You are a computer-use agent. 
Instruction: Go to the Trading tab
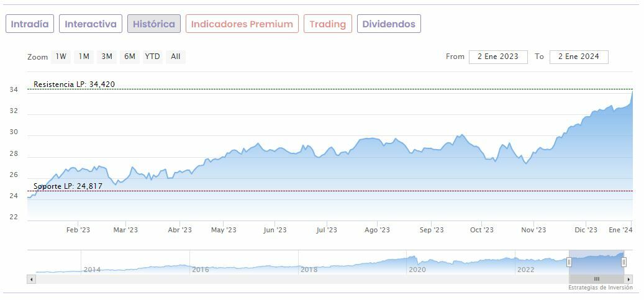(x=327, y=24)
